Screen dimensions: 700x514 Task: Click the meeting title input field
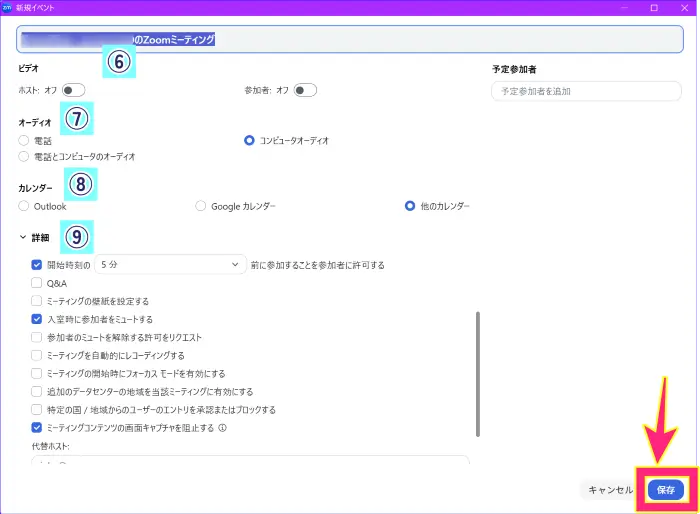350,39
